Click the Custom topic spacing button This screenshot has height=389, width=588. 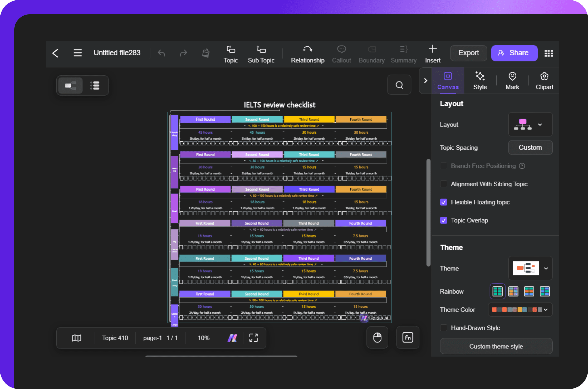530,147
